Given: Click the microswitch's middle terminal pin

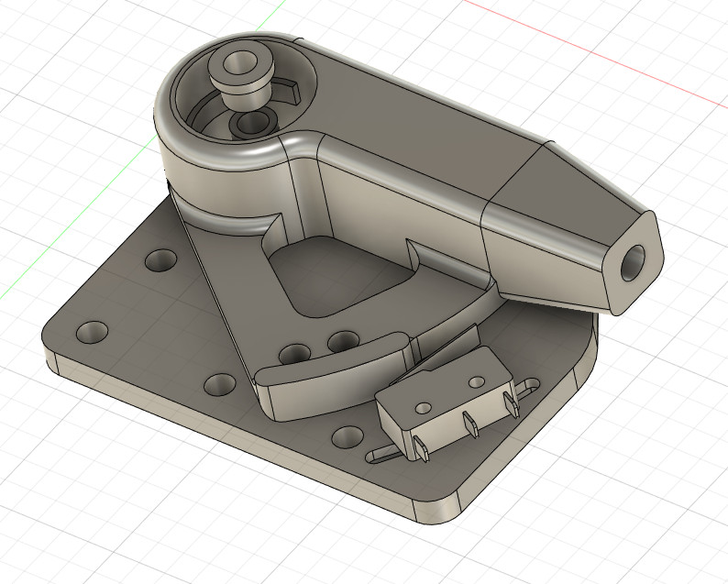Looking at the screenshot, I should point(469,424).
